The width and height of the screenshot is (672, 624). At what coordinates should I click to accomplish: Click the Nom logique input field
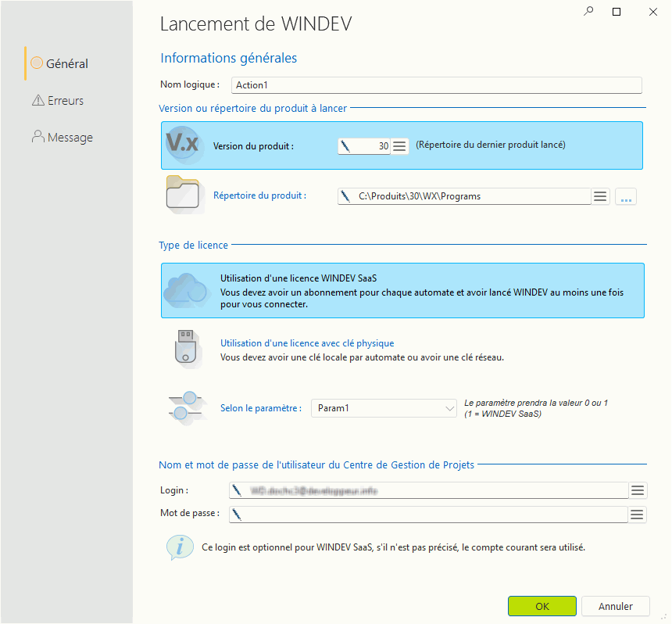436,85
